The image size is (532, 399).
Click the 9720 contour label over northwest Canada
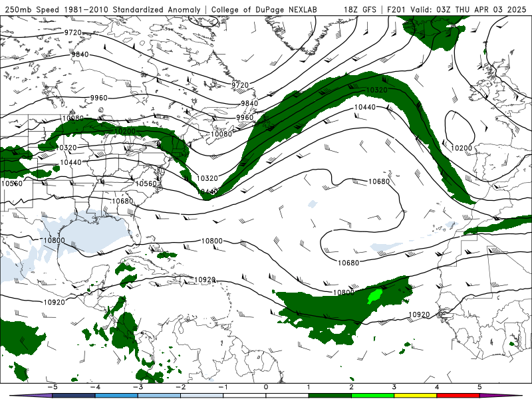pos(73,32)
